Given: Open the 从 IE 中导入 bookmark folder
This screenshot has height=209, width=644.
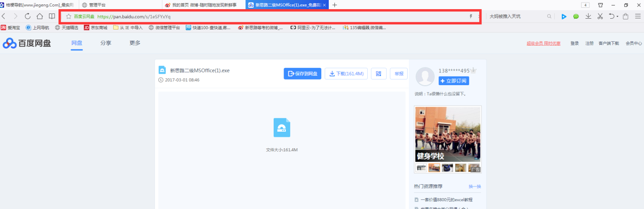Looking at the screenshot, I should click(128, 27).
